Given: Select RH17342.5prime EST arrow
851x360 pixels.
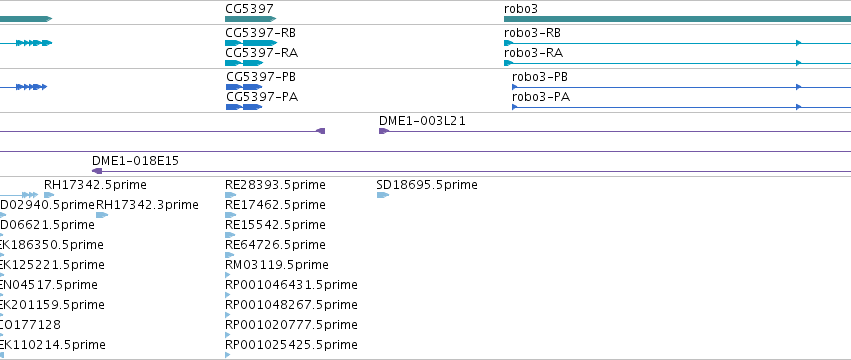Looking at the screenshot, I should coord(49,195).
